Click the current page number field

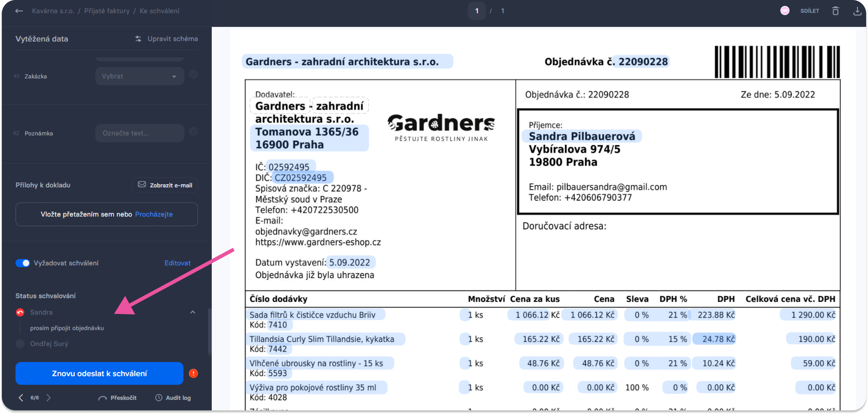476,11
